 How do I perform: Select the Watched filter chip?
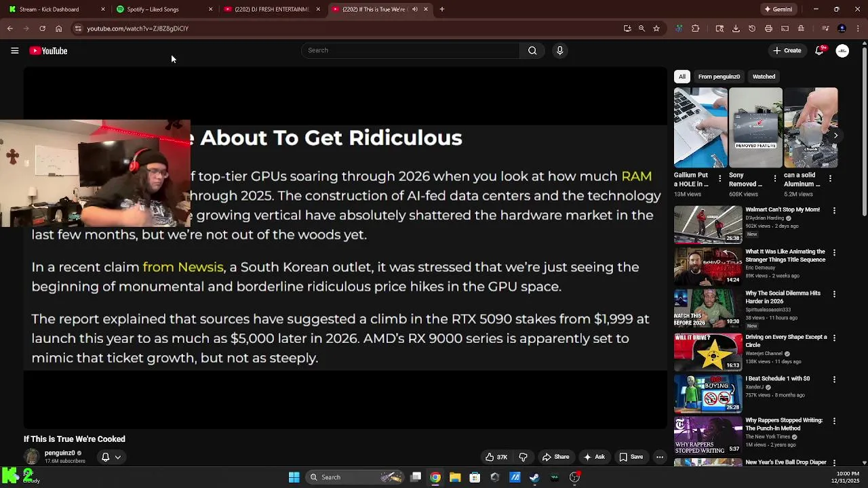tap(764, 77)
